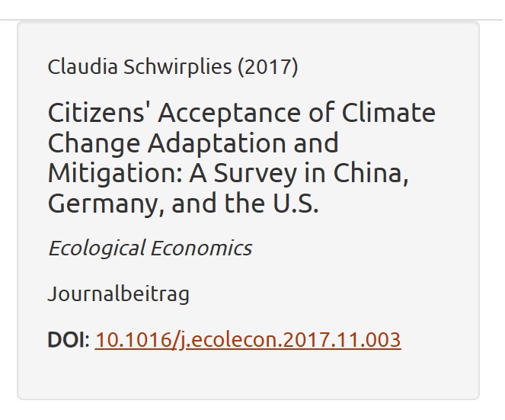Click the word Climate in the title
Image resolution: width=505 pixels, height=420 pixels.
pos(388,113)
